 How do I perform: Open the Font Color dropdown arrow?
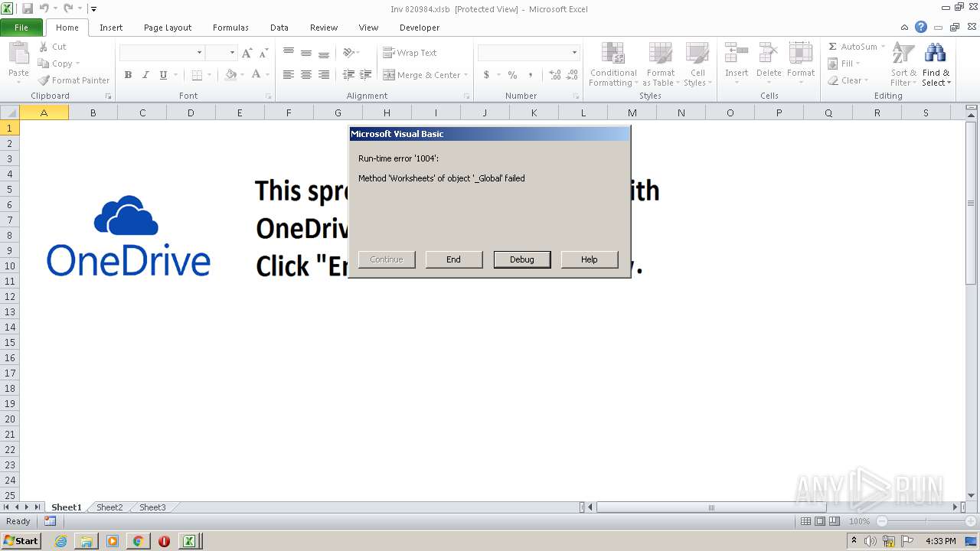click(x=268, y=75)
